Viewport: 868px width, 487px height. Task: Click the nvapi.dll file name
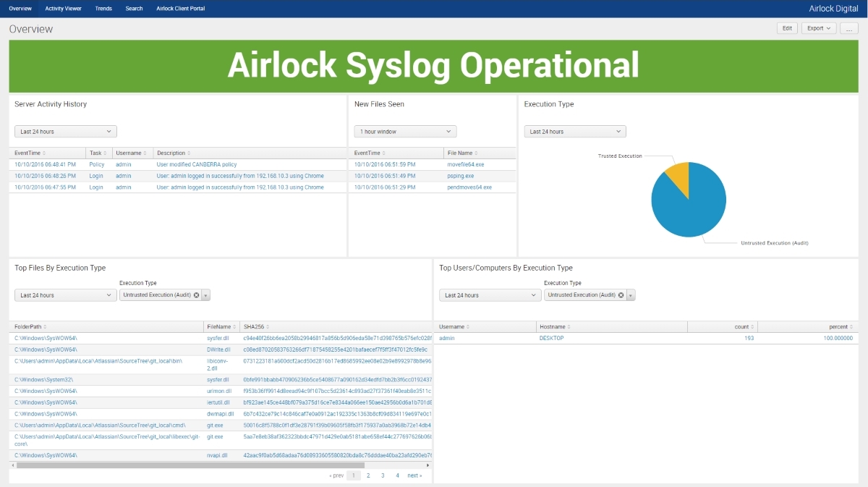[x=217, y=455]
